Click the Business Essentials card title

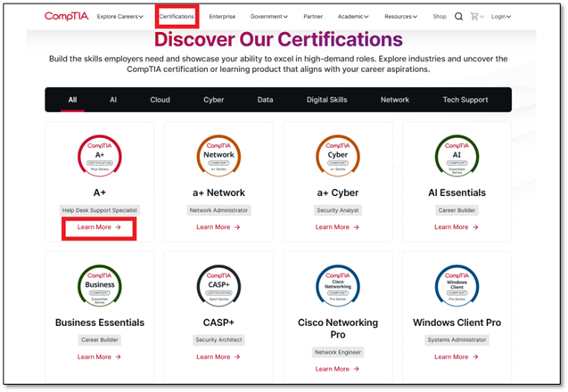[x=100, y=323]
